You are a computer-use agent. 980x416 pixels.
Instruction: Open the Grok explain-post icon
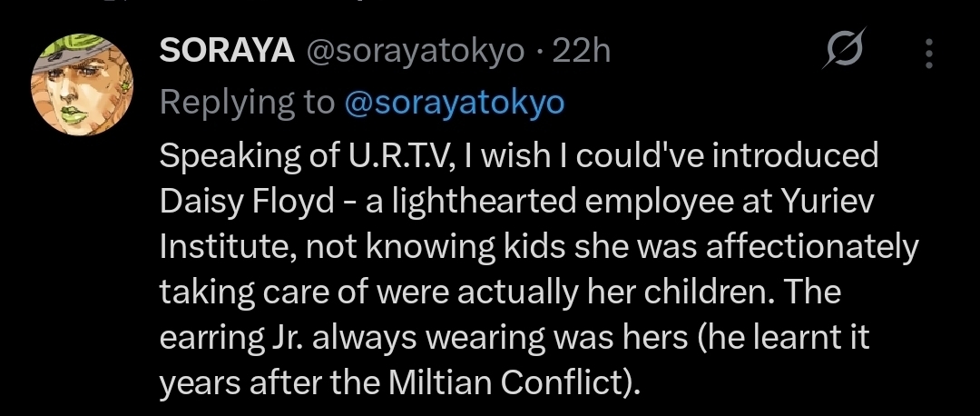click(843, 53)
